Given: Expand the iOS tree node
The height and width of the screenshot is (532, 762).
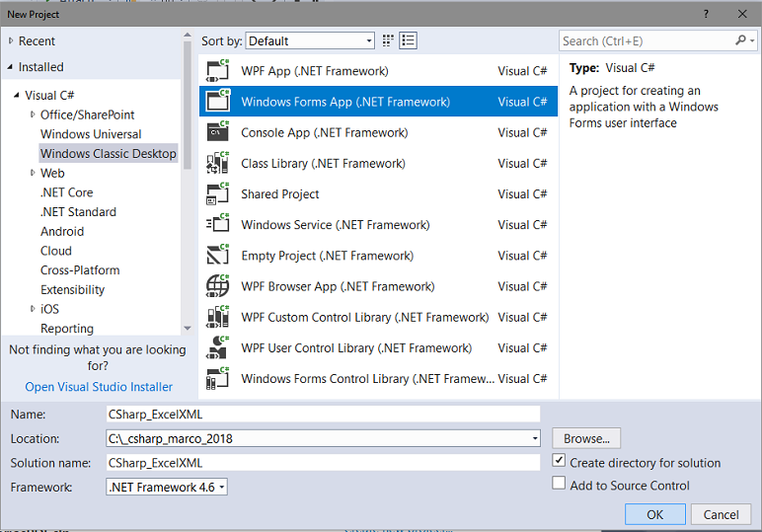Looking at the screenshot, I should (33, 309).
